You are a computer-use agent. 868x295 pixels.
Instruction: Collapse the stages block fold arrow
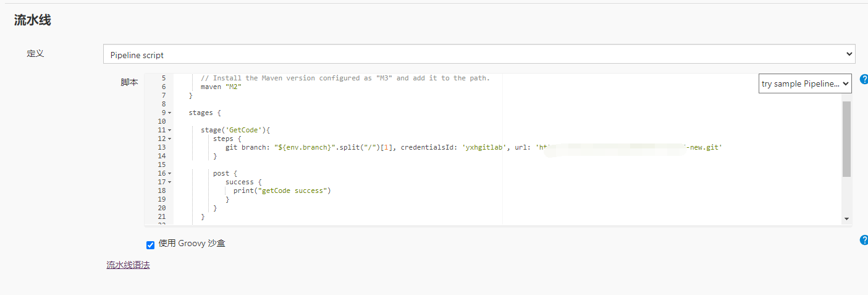pos(169,113)
